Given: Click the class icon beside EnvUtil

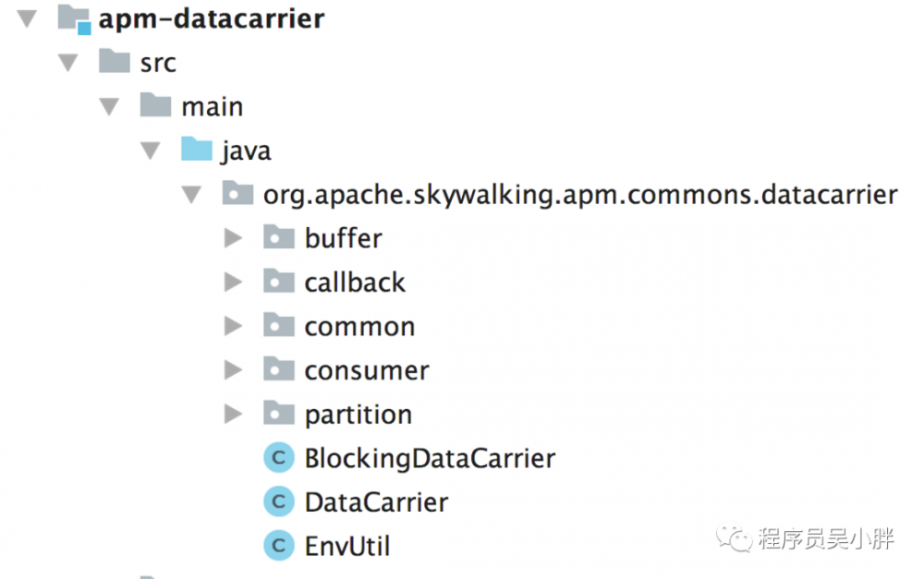Looking at the screenshot, I should [x=279, y=545].
